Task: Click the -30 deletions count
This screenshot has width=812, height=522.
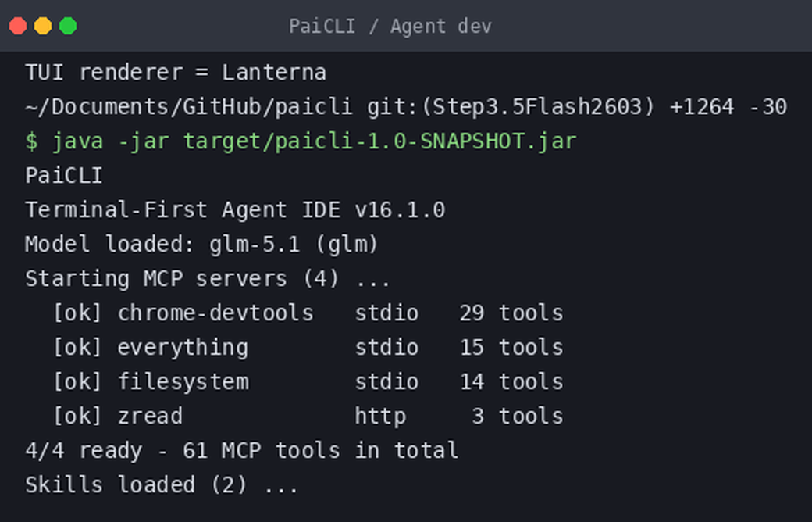Action: pos(768,107)
